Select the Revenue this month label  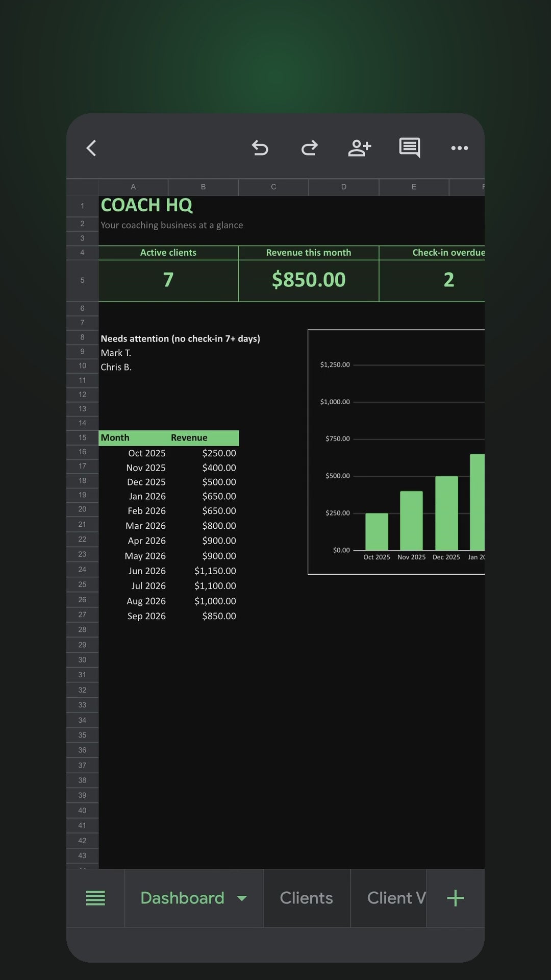tap(309, 253)
